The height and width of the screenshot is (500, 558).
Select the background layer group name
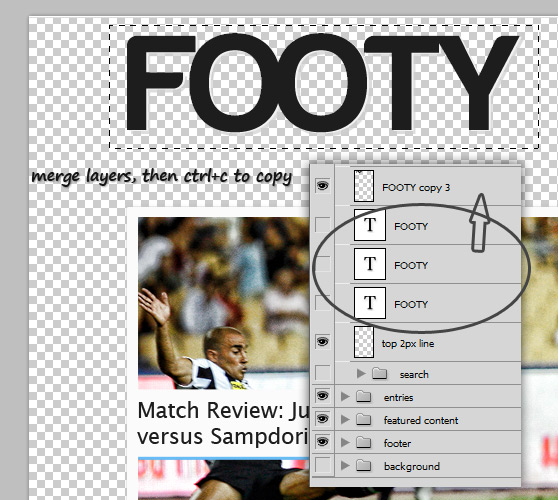tap(412, 466)
